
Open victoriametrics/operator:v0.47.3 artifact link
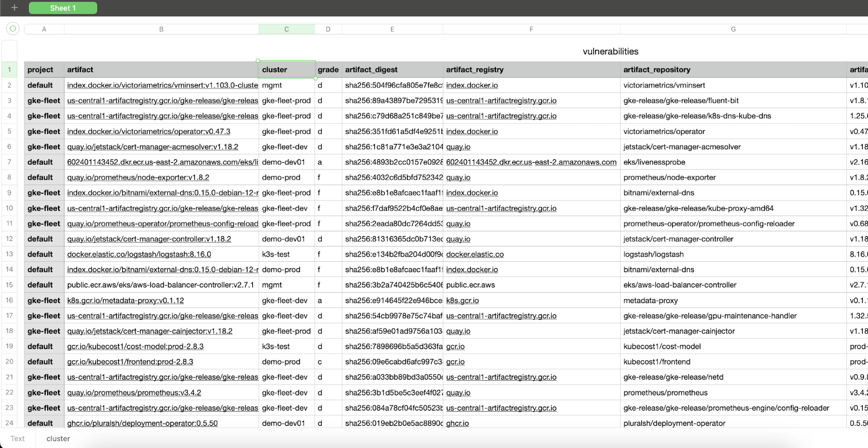[x=149, y=131]
